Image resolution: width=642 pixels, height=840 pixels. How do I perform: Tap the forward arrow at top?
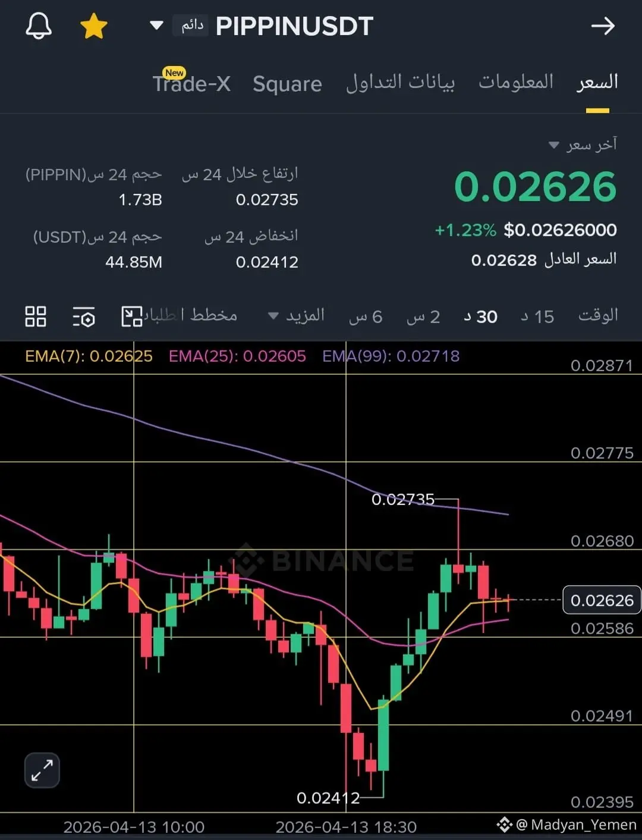pos(603,26)
